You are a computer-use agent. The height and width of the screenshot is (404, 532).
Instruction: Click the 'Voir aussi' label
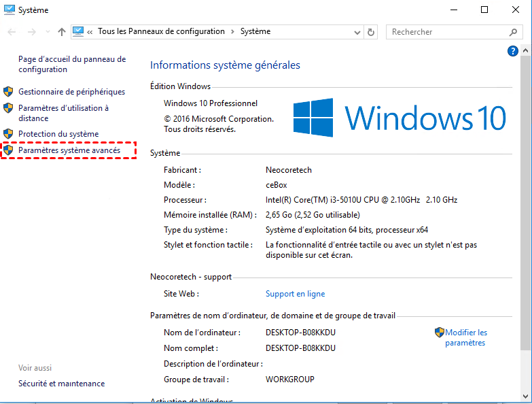click(x=35, y=368)
